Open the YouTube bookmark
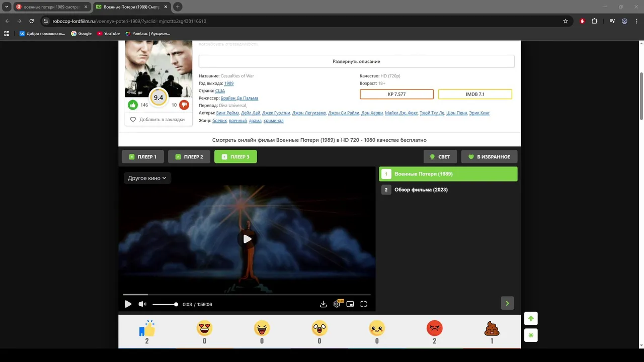This screenshot has width=644, height=362. pos(108,34)
